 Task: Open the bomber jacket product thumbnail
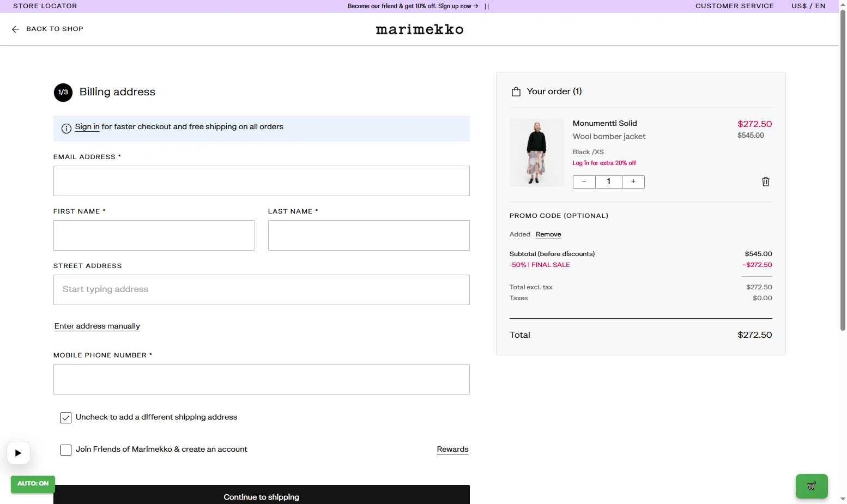click(537, 153)
